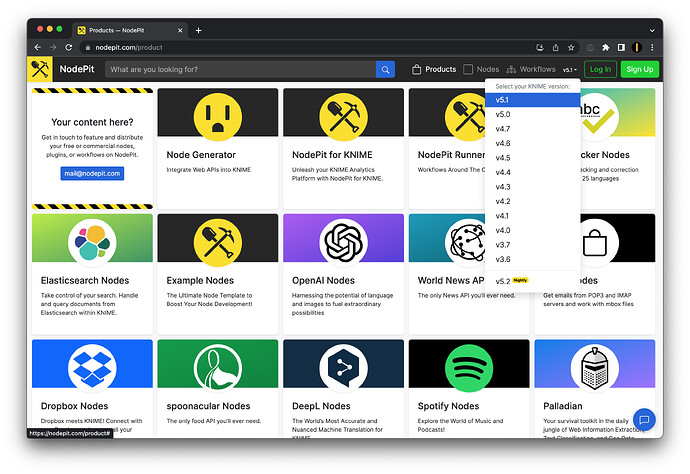The height and width of the screenshot is (474, 690).
Task: Open the browser extensions puzzle icon
Action: coord(606,48)
